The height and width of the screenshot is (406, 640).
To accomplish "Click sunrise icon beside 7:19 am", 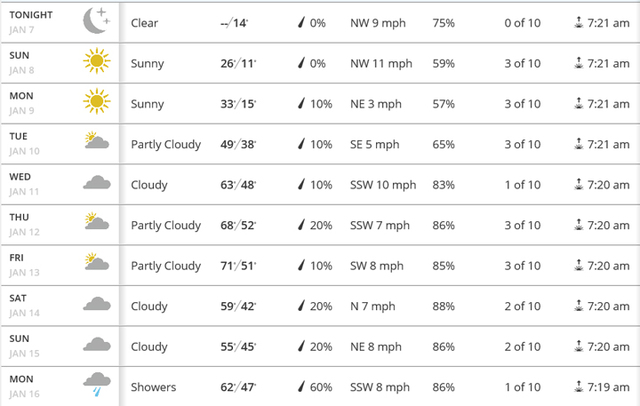I will click(x=578, y=386).
